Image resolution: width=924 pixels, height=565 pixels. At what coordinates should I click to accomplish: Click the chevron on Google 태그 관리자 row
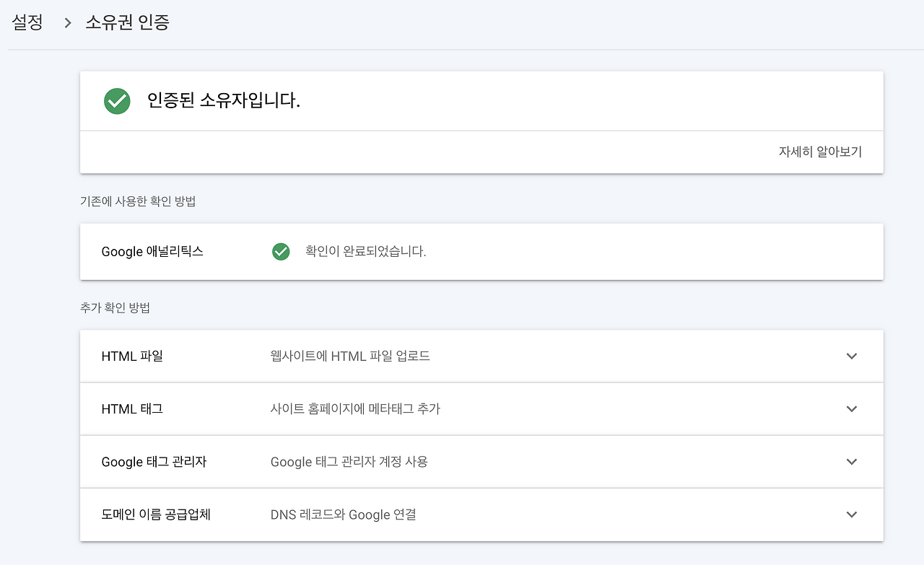point(852,461)
